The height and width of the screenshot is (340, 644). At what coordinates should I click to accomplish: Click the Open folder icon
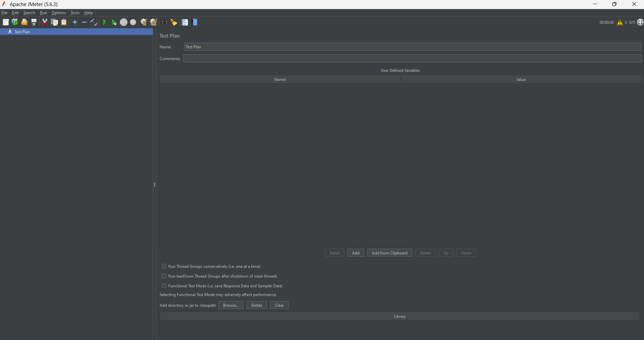coord(24,22)
